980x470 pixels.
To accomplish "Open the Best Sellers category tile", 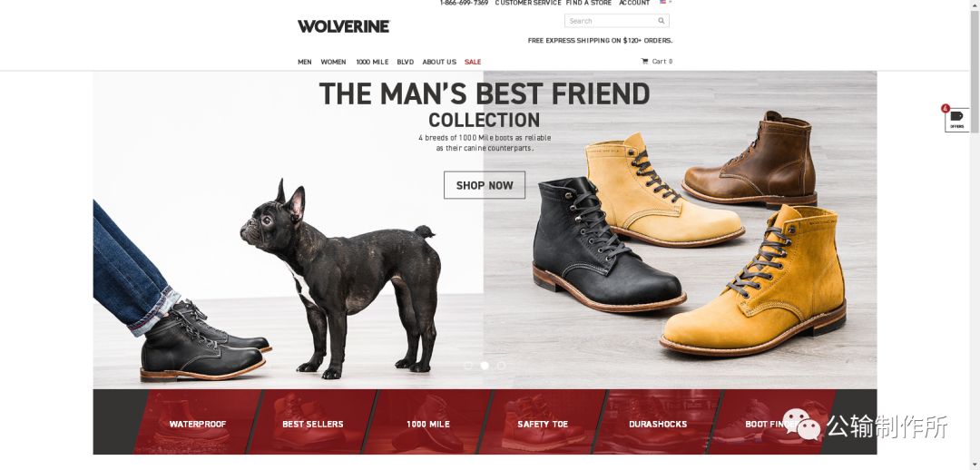I will (x=312, y=422).
